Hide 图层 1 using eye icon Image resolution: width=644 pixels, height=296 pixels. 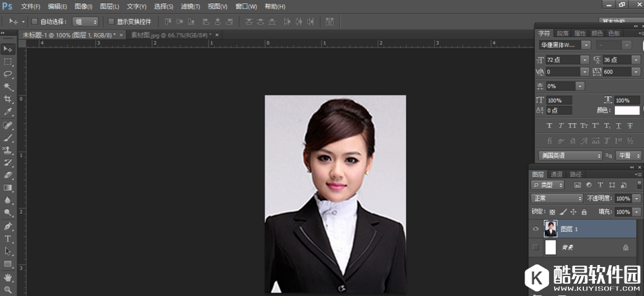536,229
